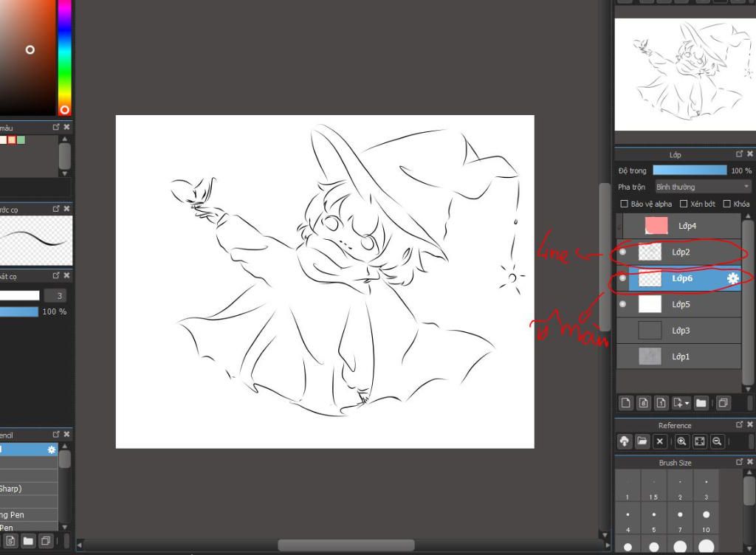This screenshot has height=555, width=756.
Task: Fit reference image to panel
Action: 700,441
